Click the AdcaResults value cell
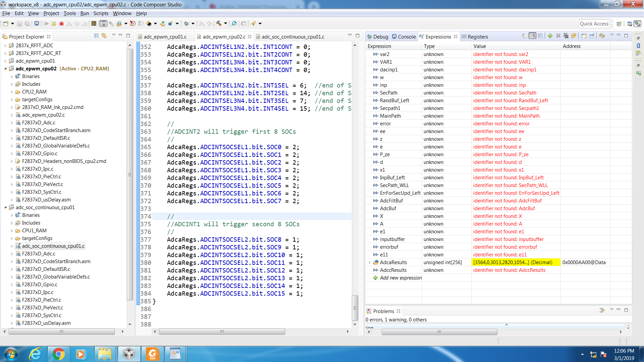The height and width of the screenshot is (362, 644). tap(516, 262)
